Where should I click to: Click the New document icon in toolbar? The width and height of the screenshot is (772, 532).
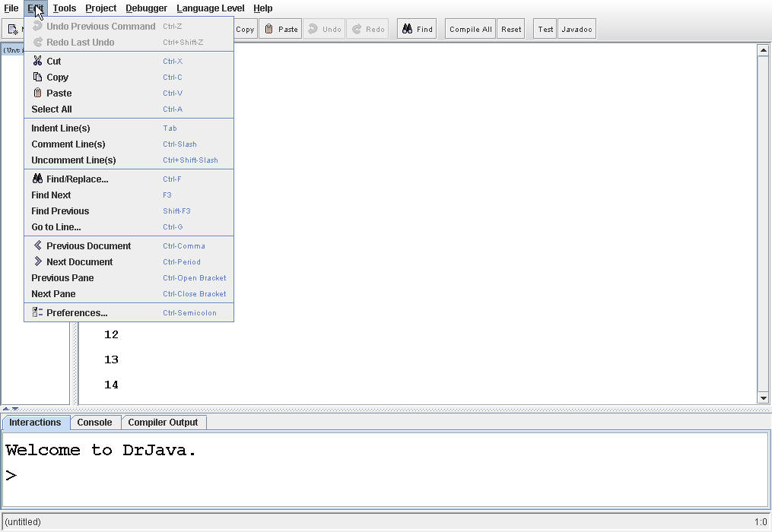click(x=13, y=30)
